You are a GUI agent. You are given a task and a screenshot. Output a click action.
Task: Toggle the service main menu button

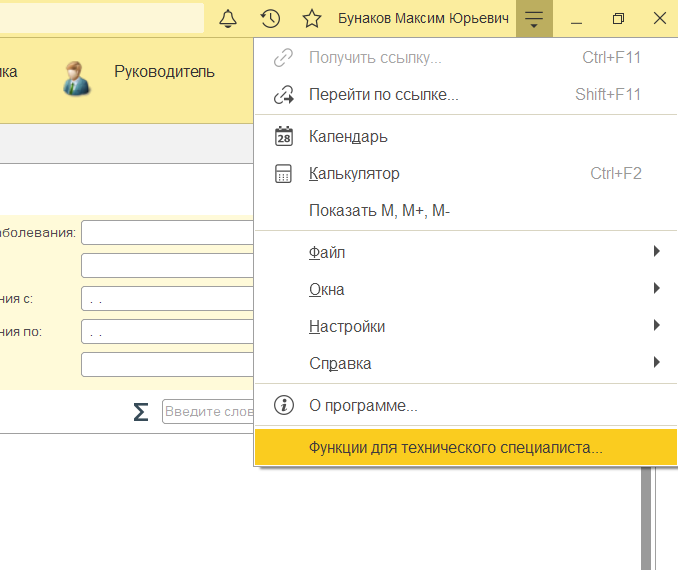[534, 19]
